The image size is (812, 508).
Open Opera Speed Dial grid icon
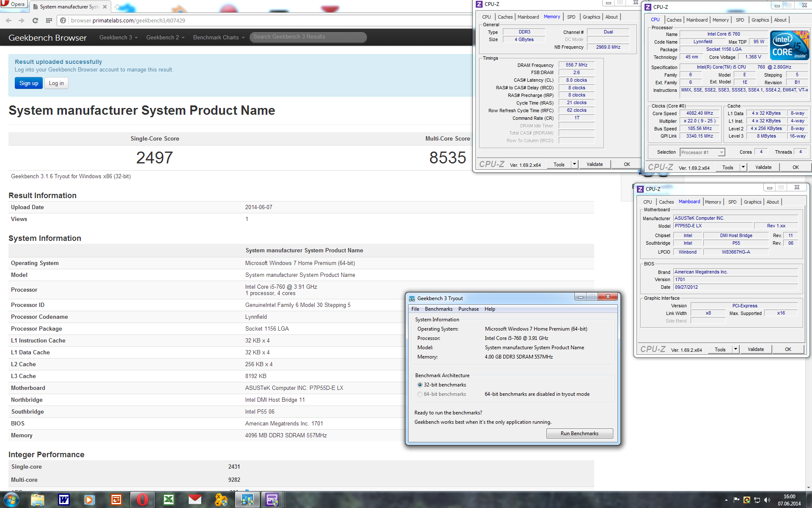(49, 20)
